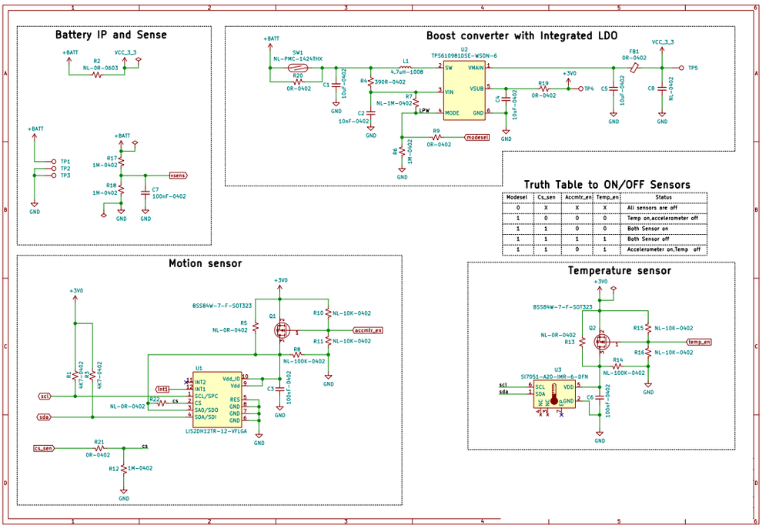Viewport: 769px width, 532px height.
Task: Select the L1 4.7uH inductor symbol
Action: [406, 68]
